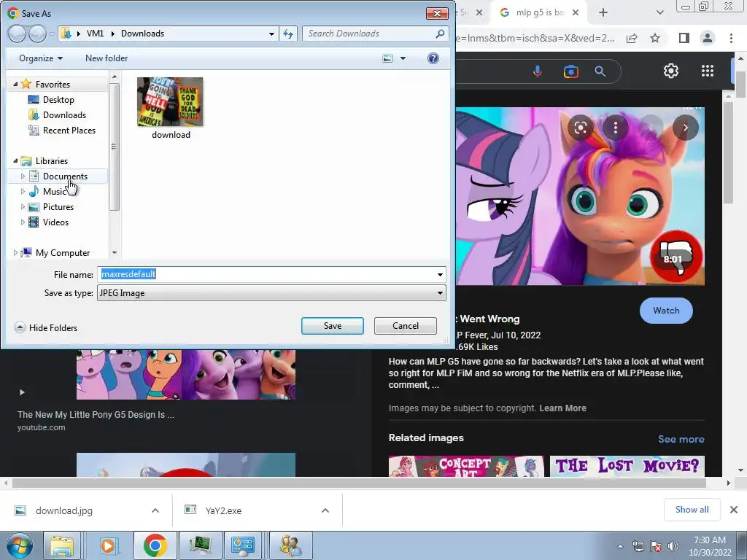
Task: Create a New folder
Action: (x=107, y=58)
